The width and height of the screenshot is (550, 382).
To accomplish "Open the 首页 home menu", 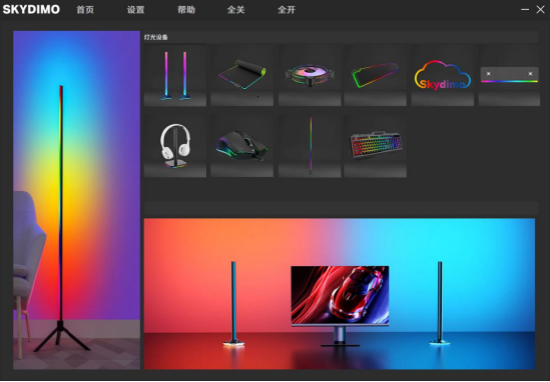I will click(x=85, y=10).
